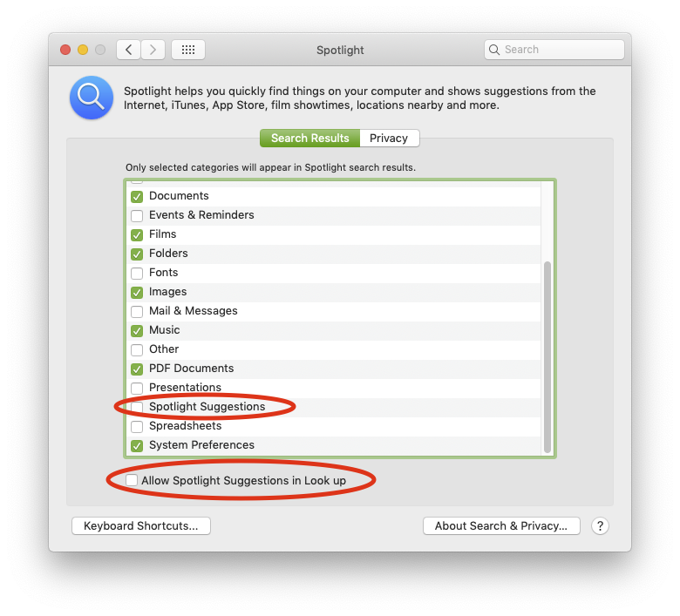Image resolution: width=680 pixels, height=616 pixels.
Task: Focus the Search input field
Action: tap(554, 50)
